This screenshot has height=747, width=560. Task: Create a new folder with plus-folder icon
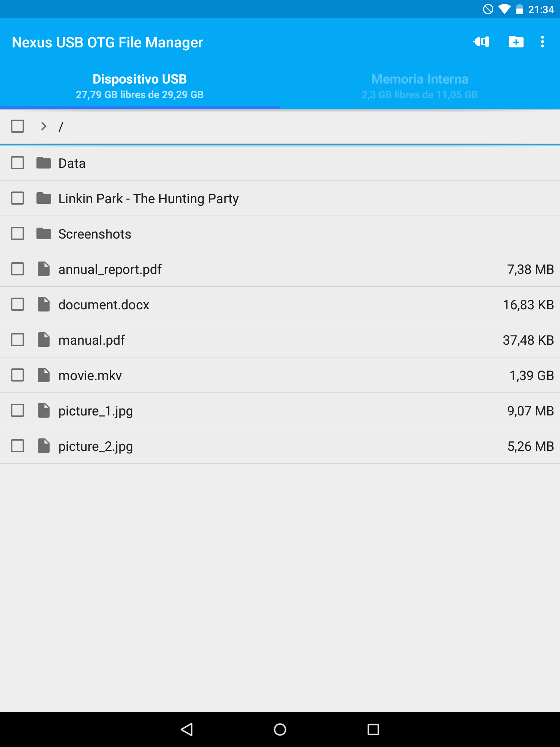pyautogui.click(x=516, y=42)
